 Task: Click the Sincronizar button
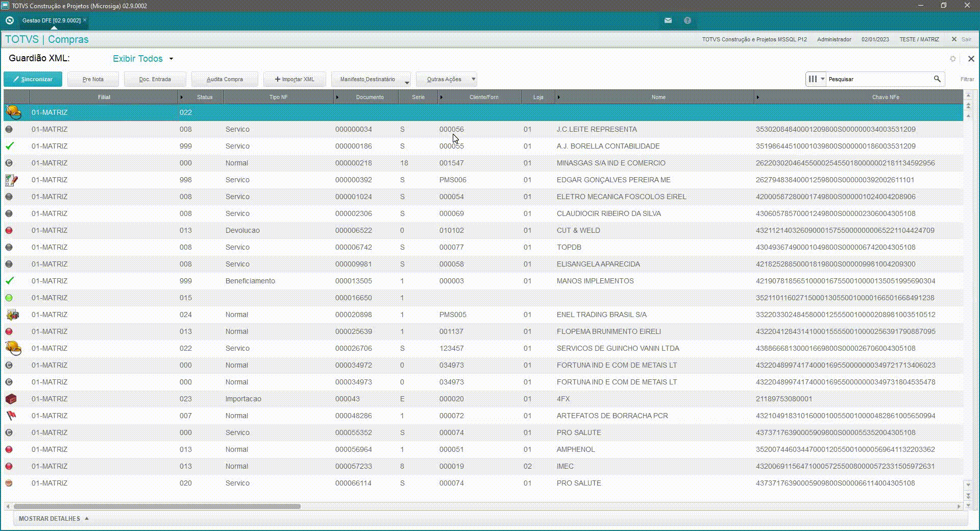(33, 79)
